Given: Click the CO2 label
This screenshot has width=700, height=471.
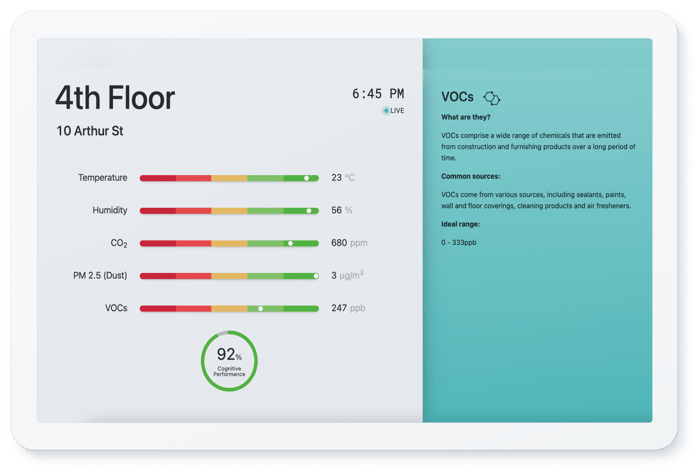Looking at the screenshot, I should click(x=119, y=243).
